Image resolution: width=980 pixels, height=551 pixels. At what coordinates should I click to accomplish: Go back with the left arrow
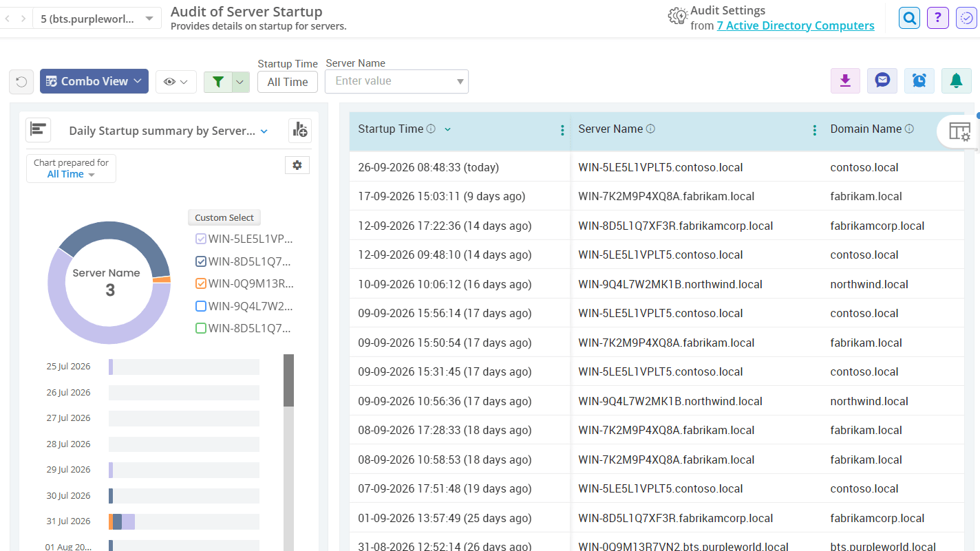point(8,19)
